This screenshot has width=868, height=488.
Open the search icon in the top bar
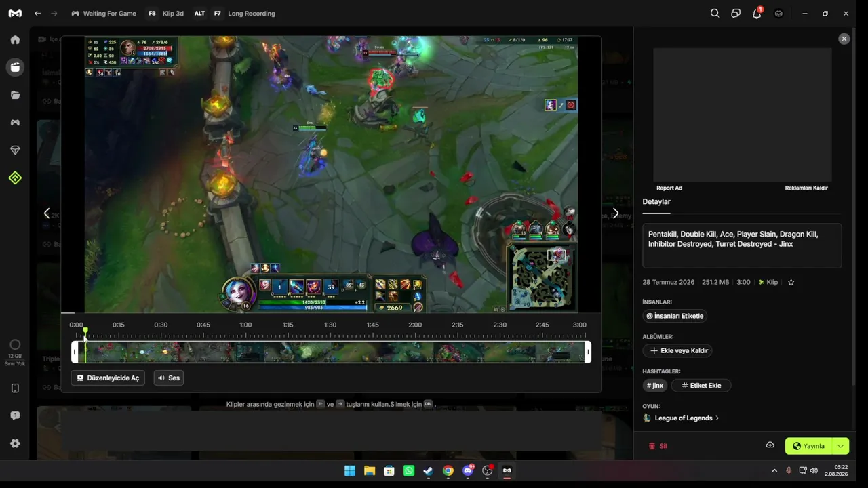[715, 14]
